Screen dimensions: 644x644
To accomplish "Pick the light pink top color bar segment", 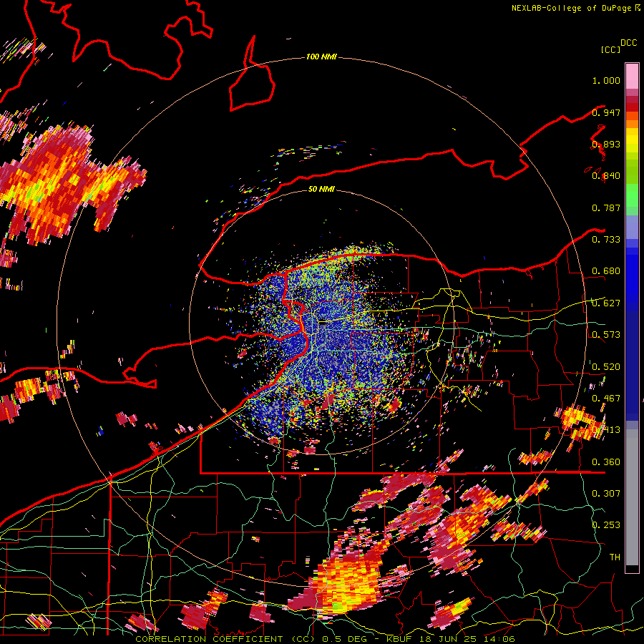I will pyautogui.click(x=632, y=76).
